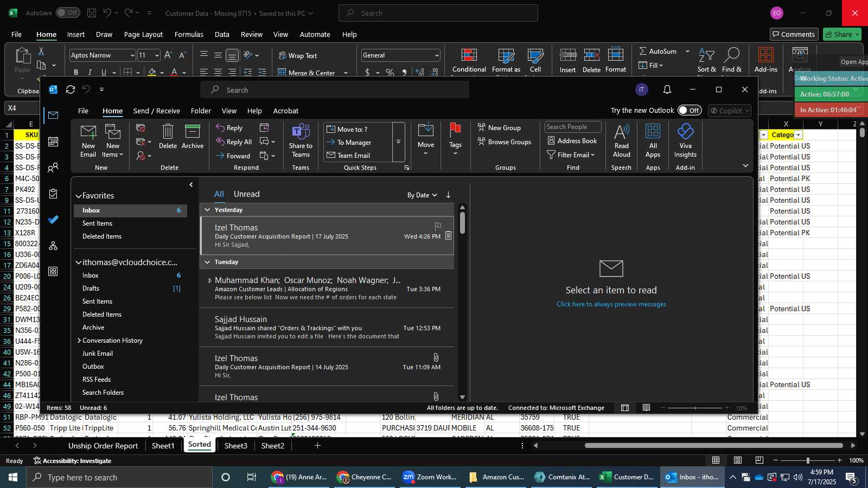Open Address Book in Find group
The image size is (868, 488).
[x=572, y=141]
